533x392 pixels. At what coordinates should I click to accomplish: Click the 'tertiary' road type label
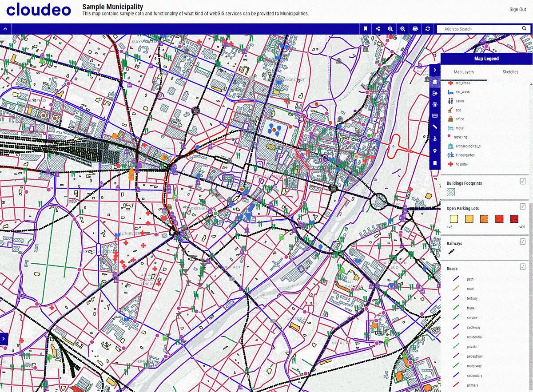click(x=472, y=299)
